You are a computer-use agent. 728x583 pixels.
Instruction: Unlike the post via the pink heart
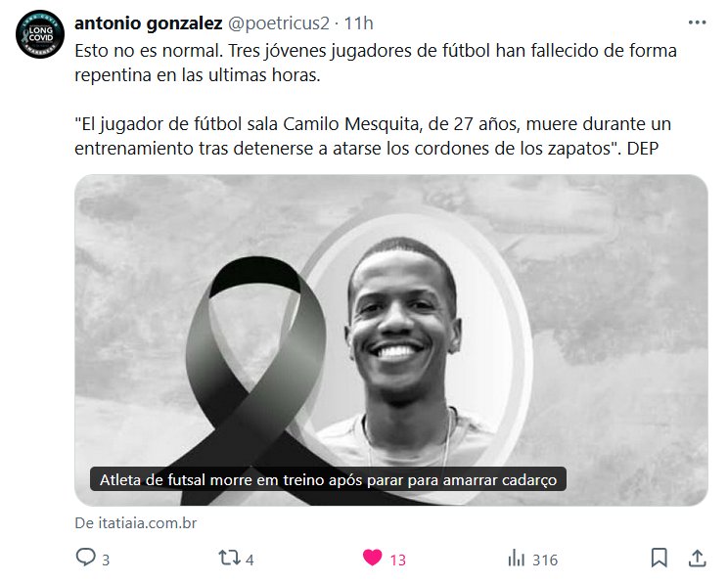[x=372, y=558]
